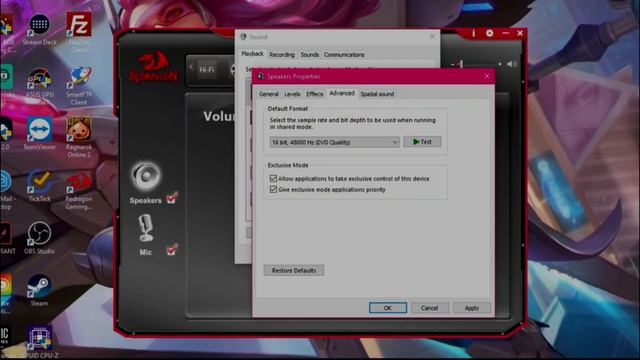Screen dimensions: 640x360
Task: Click the Apply button
Action: (472, 308)
